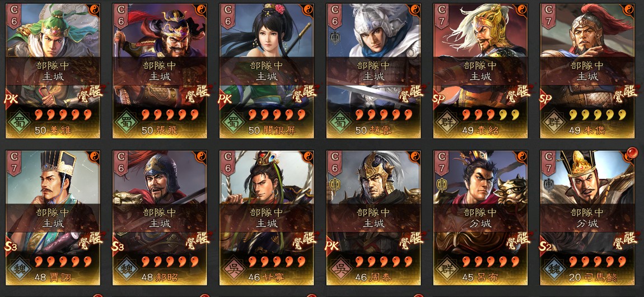Click the C7 cost tag on 袁紹's card
This screenshot has height=297, width=644.
tap(442, 15)
